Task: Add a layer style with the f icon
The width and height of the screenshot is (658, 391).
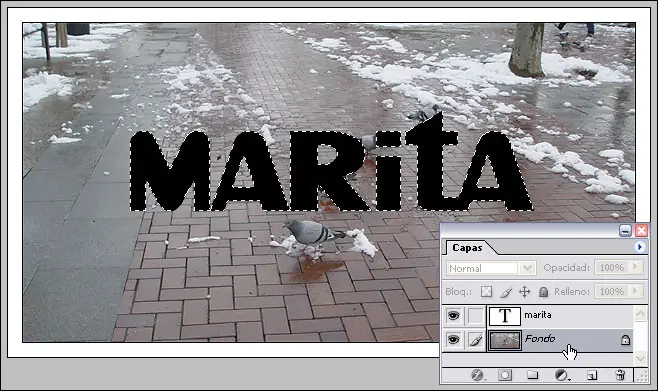Action: (x=477, y=375)
